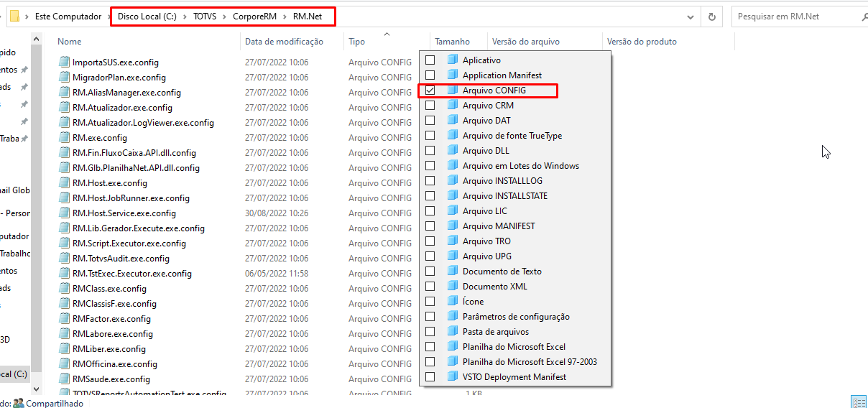Select RM.Script.Executor.exe.config file name
The image size is (868, 408).
coord(129,244)
